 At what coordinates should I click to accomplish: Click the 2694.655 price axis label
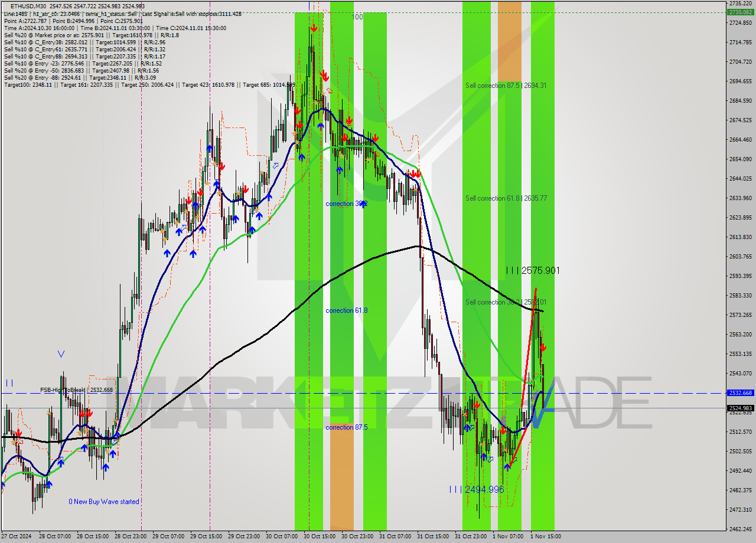pos(740,81)
